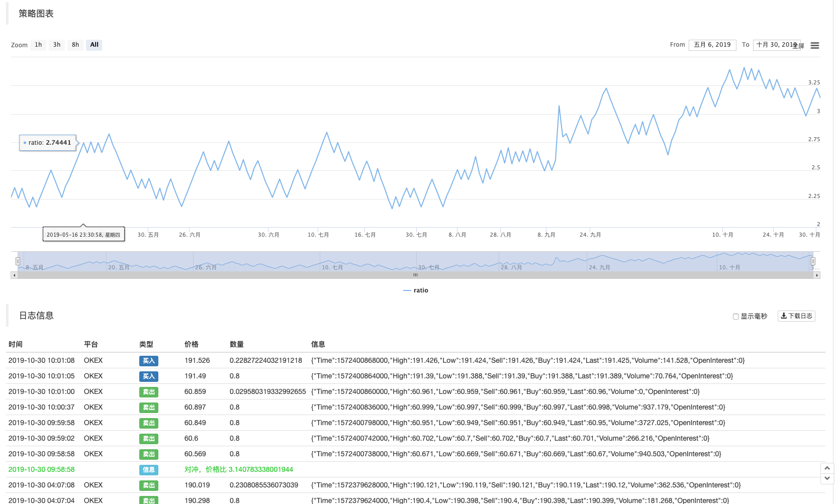
Task: Click 卖出 tag on 09:58:58 OKEX row
Action: pos(149,454)
